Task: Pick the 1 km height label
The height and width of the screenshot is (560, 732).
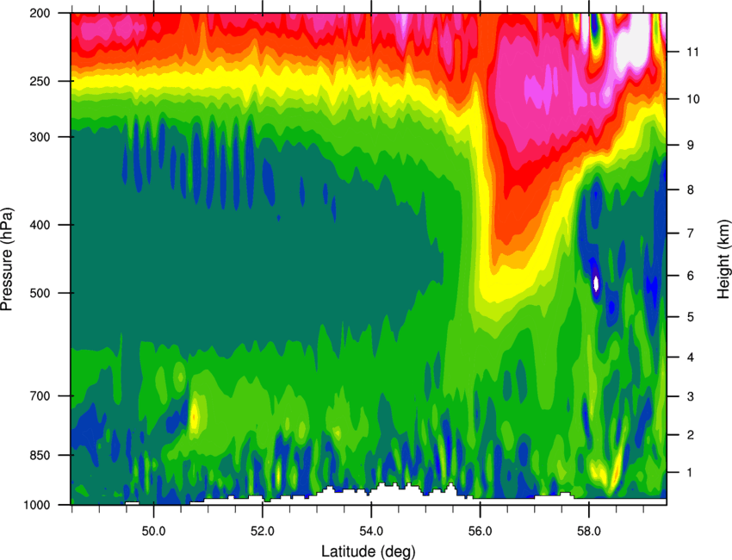Action: [x=690, y=473]
